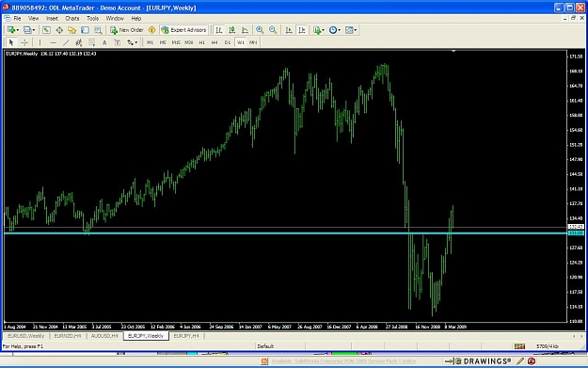Toggle the Market Watch window icon

46,30
